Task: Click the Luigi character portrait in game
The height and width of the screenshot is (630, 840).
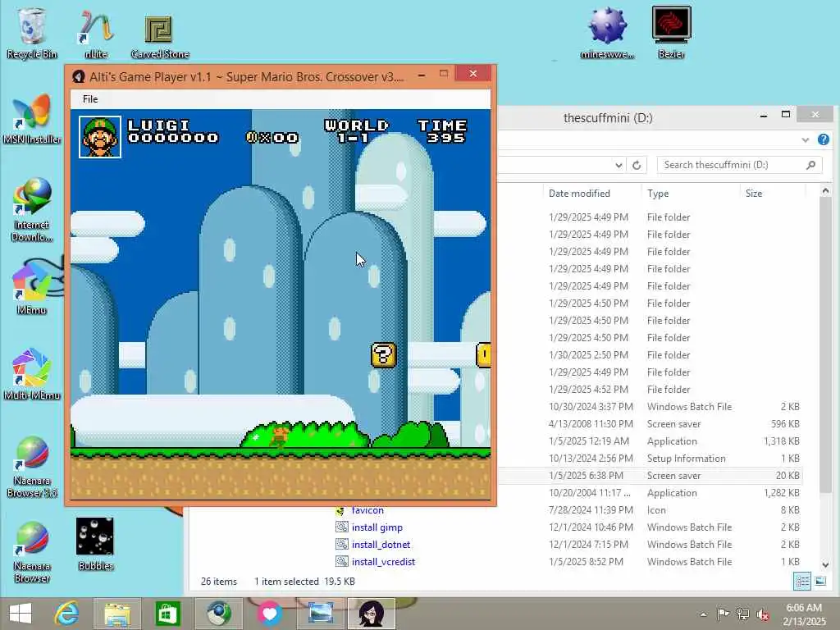Action: tap(100, 137)
